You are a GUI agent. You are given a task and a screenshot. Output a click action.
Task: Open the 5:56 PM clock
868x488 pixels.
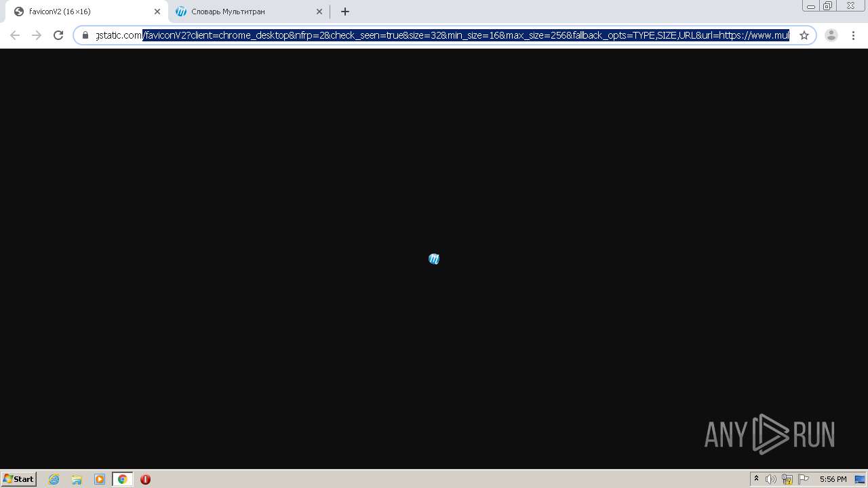[833, 479]
